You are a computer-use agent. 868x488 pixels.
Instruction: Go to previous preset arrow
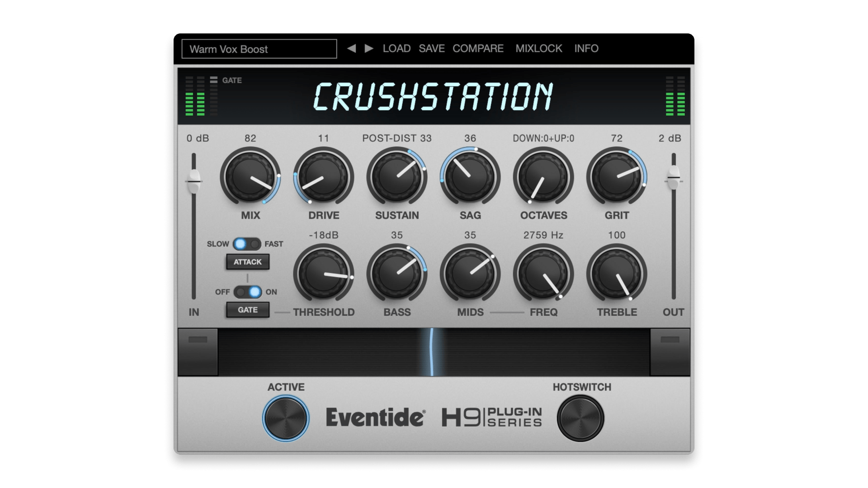pyautogui.click(x=351, y=48)
